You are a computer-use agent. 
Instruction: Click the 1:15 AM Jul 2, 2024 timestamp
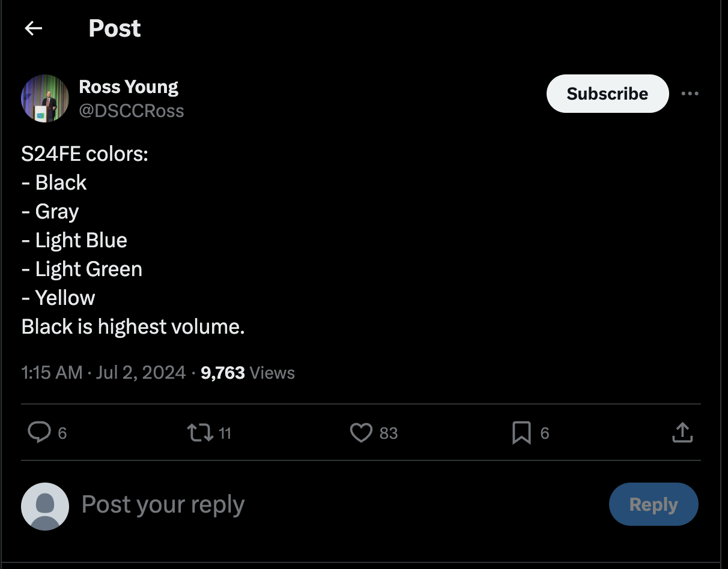point(103,373)
